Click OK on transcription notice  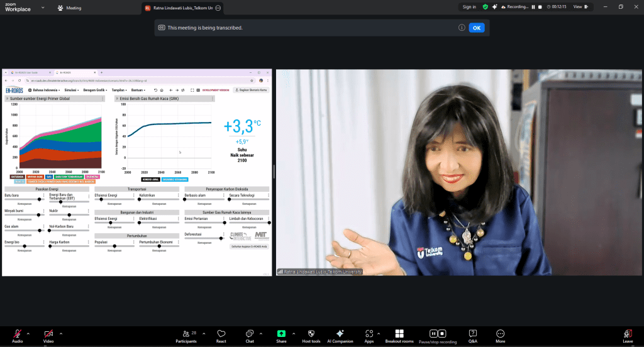point(477,28)
